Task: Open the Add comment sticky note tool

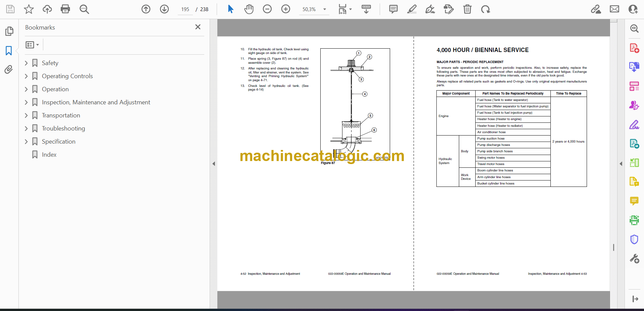Action: click(393, 9)
